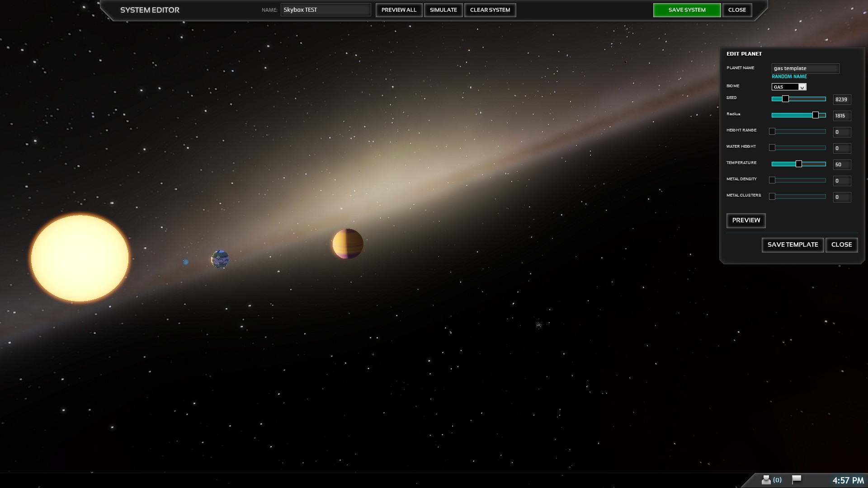Click the Clear System button
The height and width of the screenshot is (488, 868).
(490, 10)
